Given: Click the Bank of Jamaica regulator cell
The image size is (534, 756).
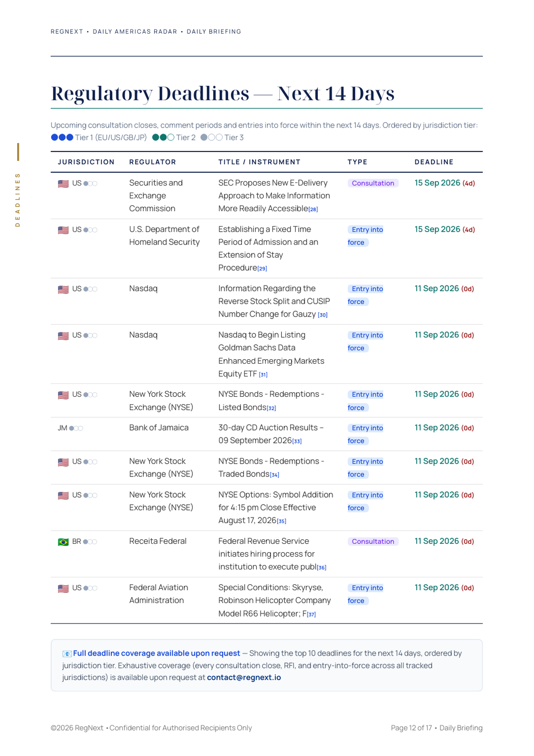Looking at the screenshot, I should pyautogui.click(x=159, y=428).
